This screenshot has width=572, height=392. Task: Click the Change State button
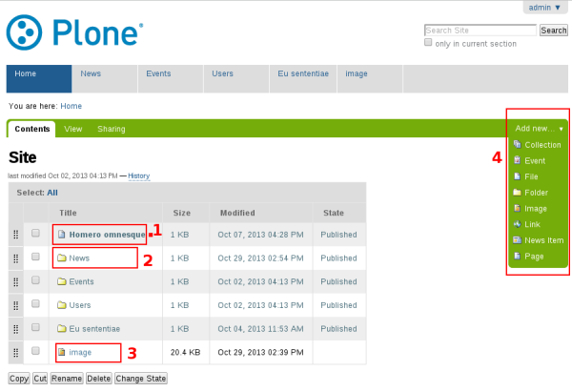[x=141, y=379]
